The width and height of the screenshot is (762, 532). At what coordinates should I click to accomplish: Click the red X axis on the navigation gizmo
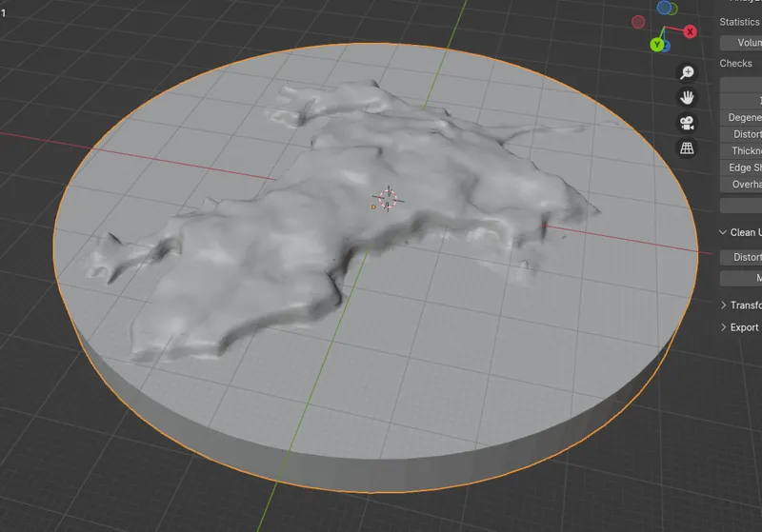[x=690, y=32]
